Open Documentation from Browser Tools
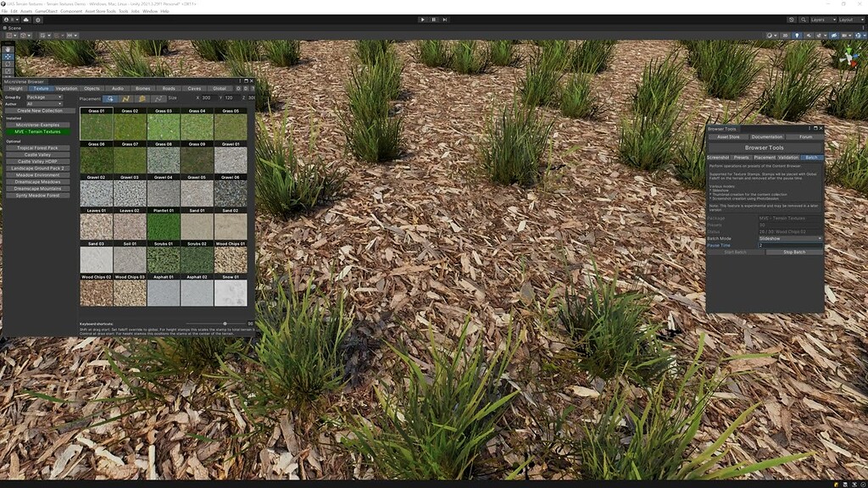868x488 pixels. [x=765, y=136]
